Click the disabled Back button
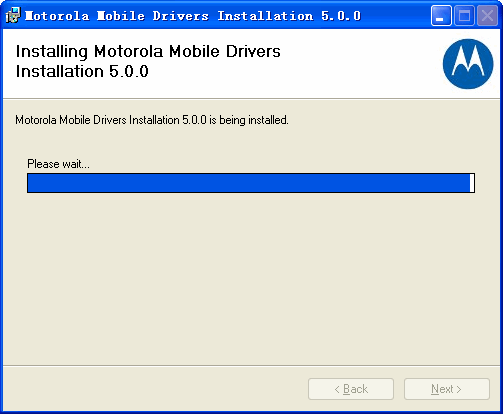Screen dimensions: 503x414 tap(351, 389)
